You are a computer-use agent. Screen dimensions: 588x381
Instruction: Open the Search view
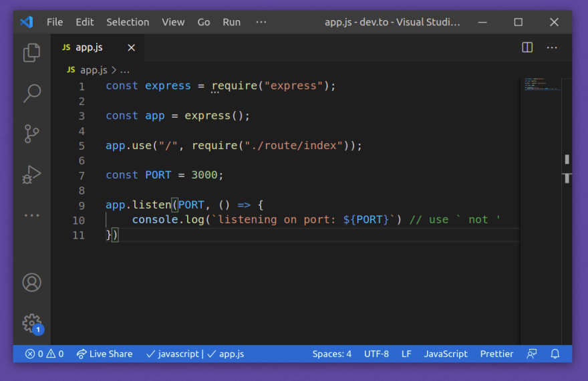(x=31, y=93)
